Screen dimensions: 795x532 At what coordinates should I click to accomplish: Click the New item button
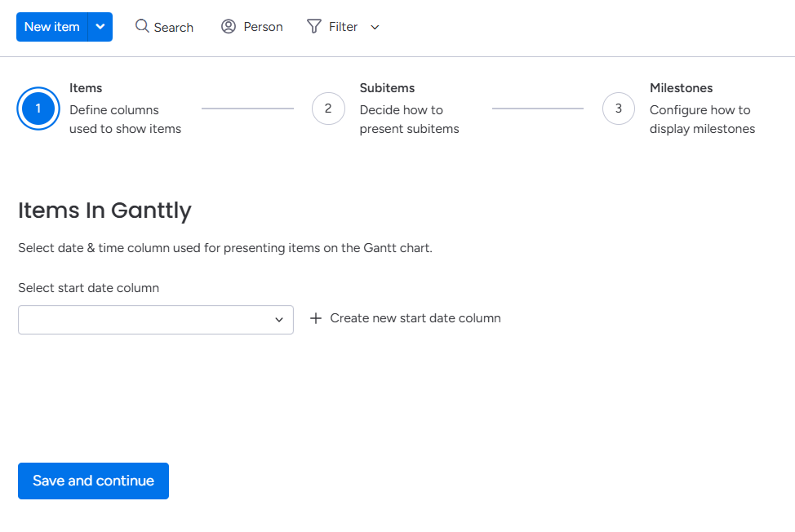tap(51, 27)
